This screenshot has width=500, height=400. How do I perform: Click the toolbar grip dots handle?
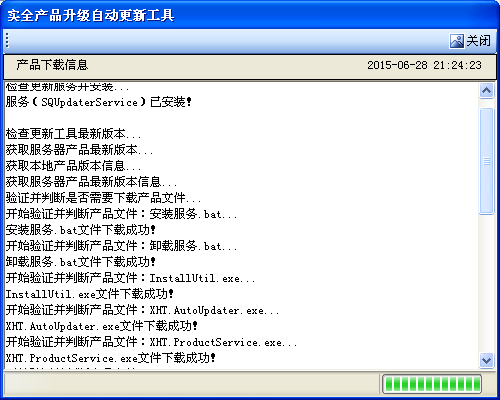click(x=7, y=41)
